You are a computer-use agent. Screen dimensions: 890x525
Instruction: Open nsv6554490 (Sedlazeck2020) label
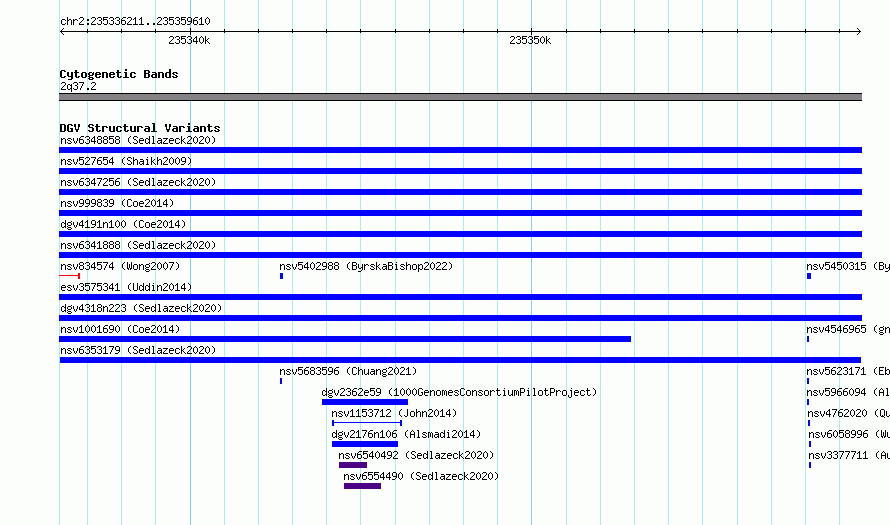pyautogui.click(x=421, y=476)
